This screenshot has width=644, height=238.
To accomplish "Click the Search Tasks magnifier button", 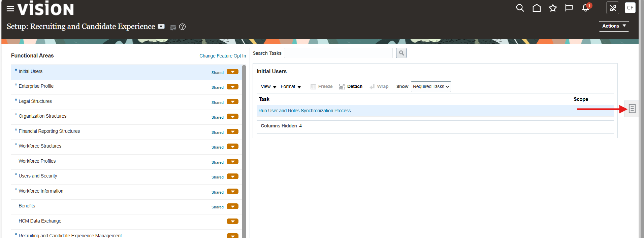I will [x=401, y=53].
